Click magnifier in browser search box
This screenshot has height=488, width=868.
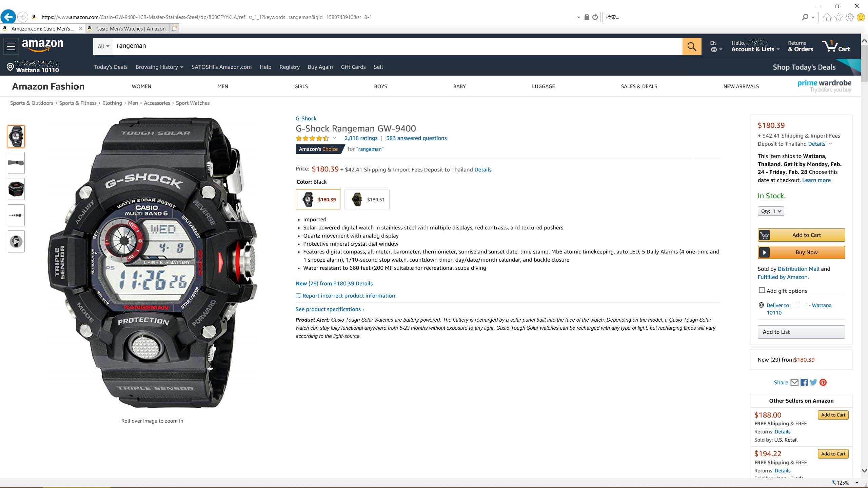pos(805,17)
